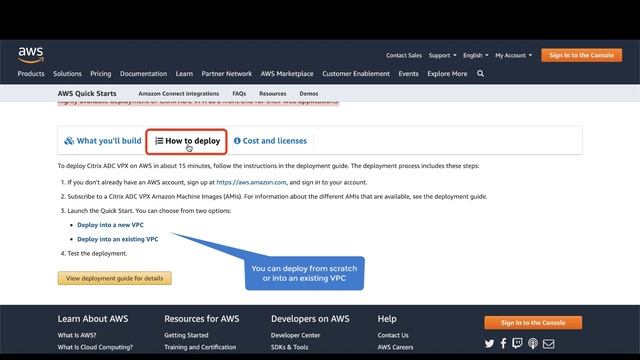The width and height of the screenshot is (640, 360).
Task: Open the Products menu
Action: [x=31, y=73]
